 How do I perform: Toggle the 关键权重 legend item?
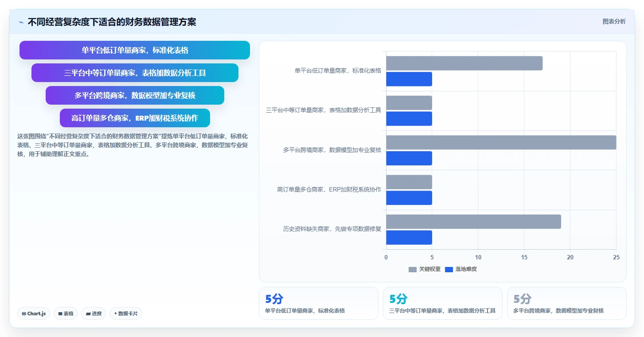coord(425,269)
